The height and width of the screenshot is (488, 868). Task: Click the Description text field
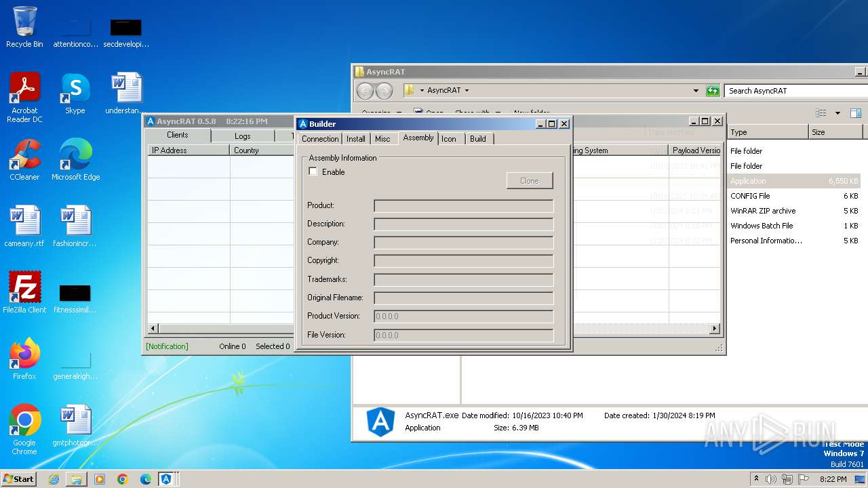464,224
